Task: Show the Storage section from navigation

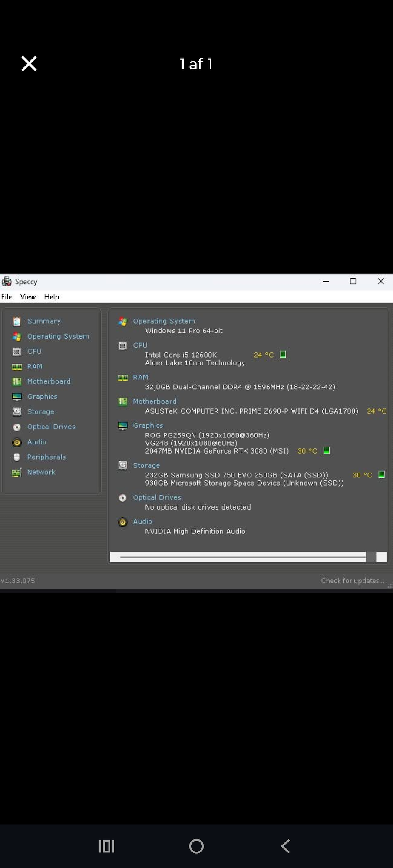Action: point(41,412)
